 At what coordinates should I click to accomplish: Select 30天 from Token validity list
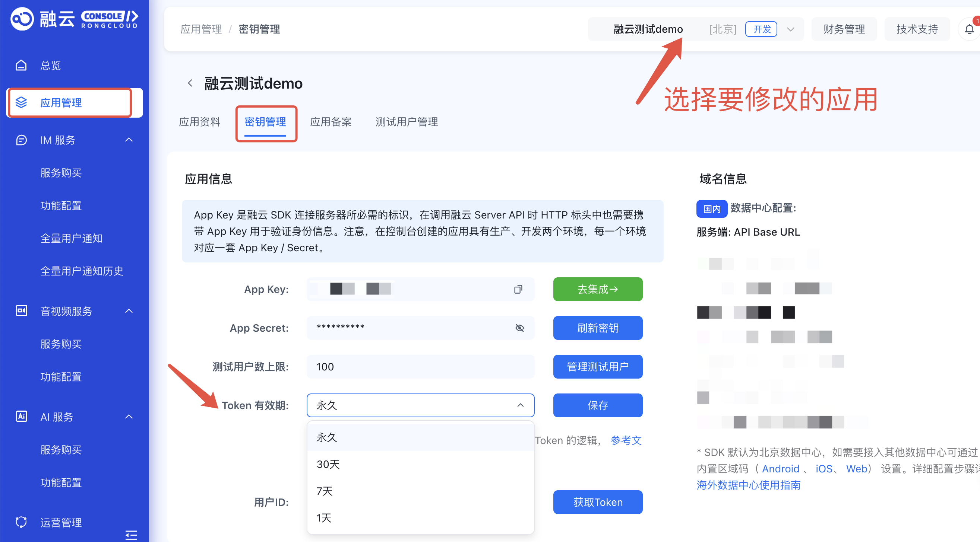(x=328, y=464)
